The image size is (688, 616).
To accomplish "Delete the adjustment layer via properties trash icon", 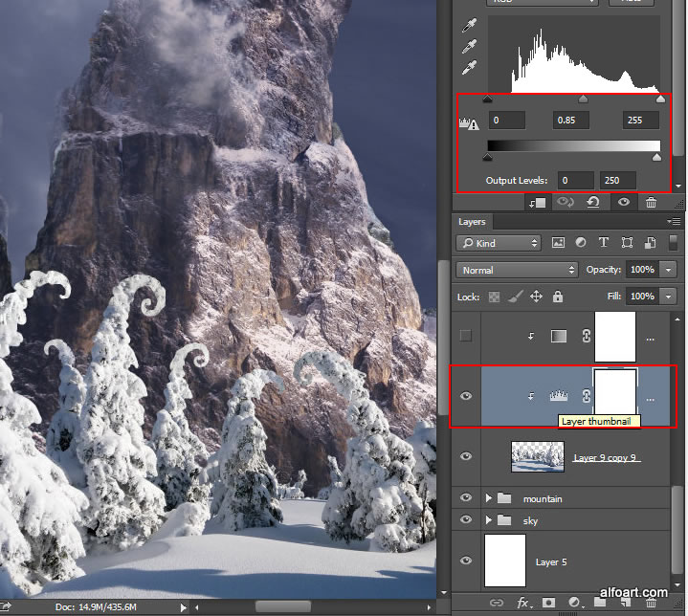I will tap(651, 202).
